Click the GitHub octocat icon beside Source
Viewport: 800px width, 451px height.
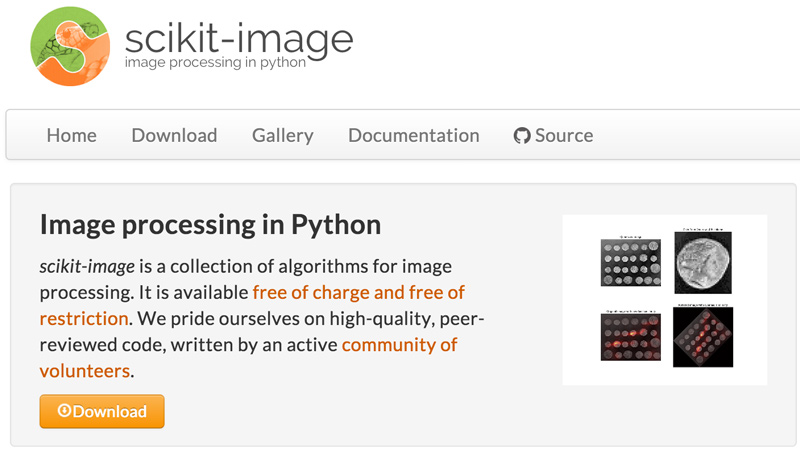(x=522, y=136)
